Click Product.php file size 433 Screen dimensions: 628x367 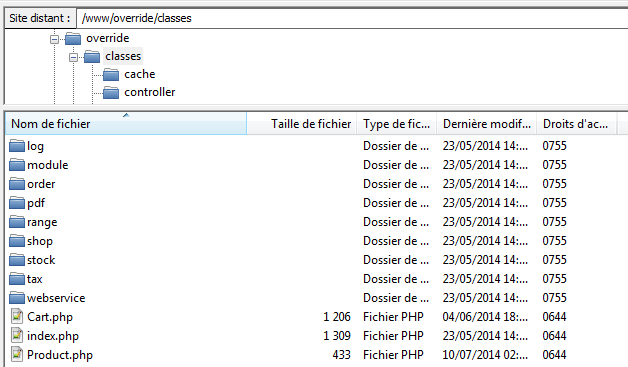[x=342, y=355]
